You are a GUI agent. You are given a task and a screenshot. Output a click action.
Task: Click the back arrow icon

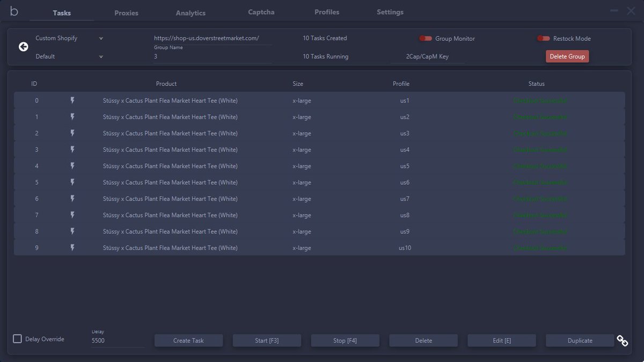[23, 47]
